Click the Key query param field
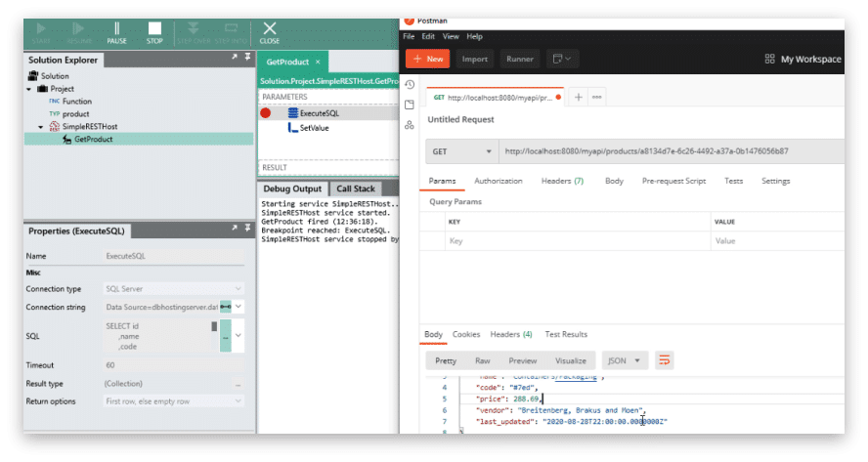 pyautogui.click(x=578, y=241)
